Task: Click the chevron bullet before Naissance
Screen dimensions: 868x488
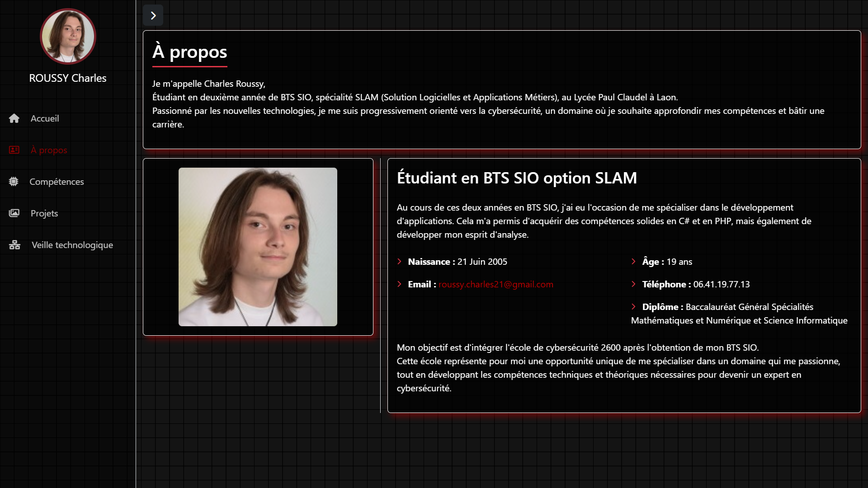Action: click(x=399, y=262)
